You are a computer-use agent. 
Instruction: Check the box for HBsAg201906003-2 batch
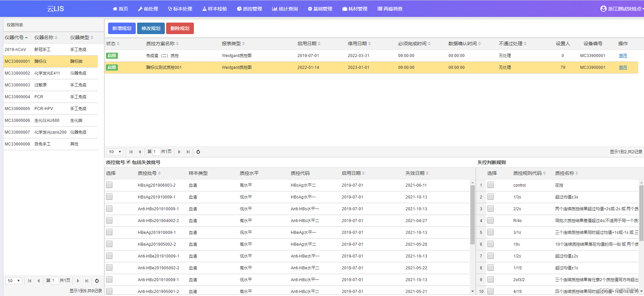tap(109, 185)
